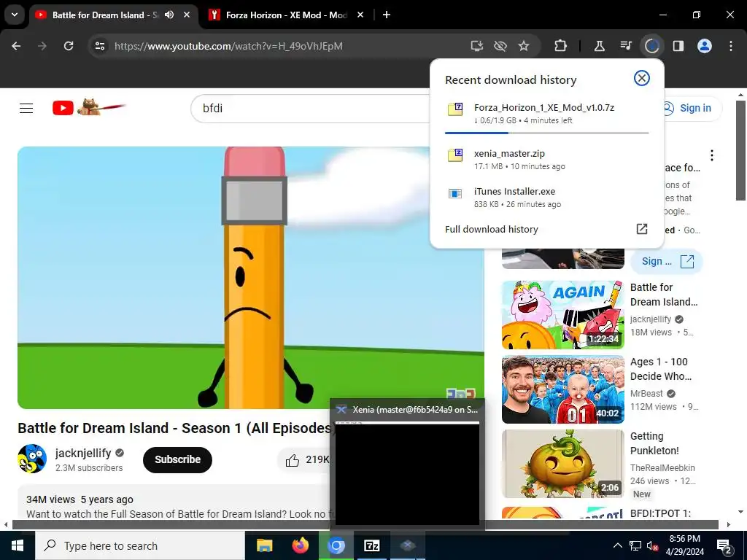
Task: Go back to the previous page
Action: click(16, 46)
